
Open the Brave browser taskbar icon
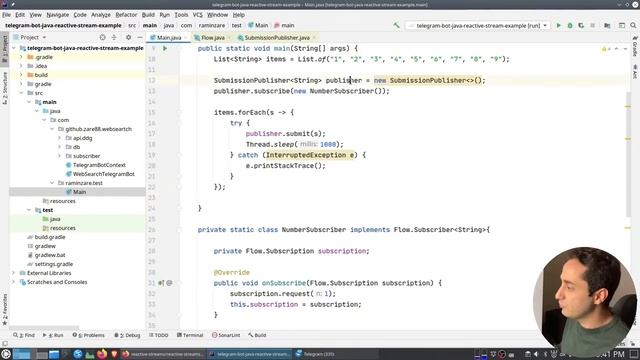[114, 354]
